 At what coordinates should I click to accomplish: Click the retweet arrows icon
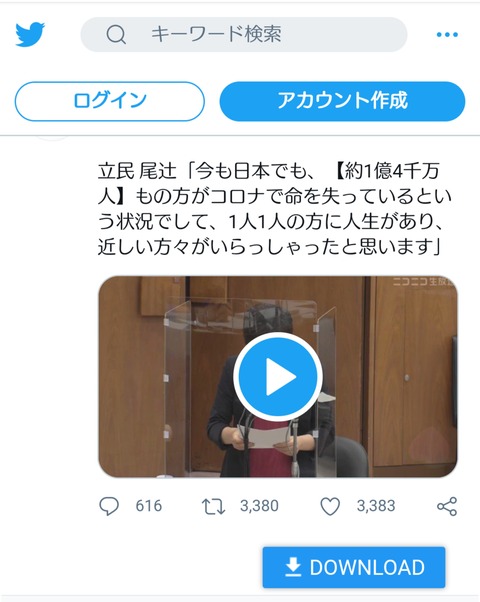click(x=213, y=506)
